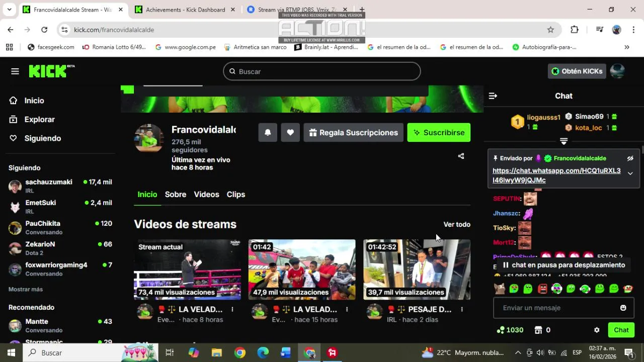
Task: Share the channel using the share icon
Action: click(461, 156)
